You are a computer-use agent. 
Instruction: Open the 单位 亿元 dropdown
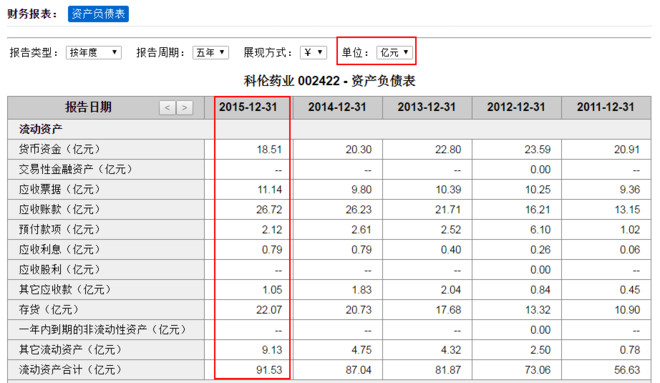click(394, 53)
